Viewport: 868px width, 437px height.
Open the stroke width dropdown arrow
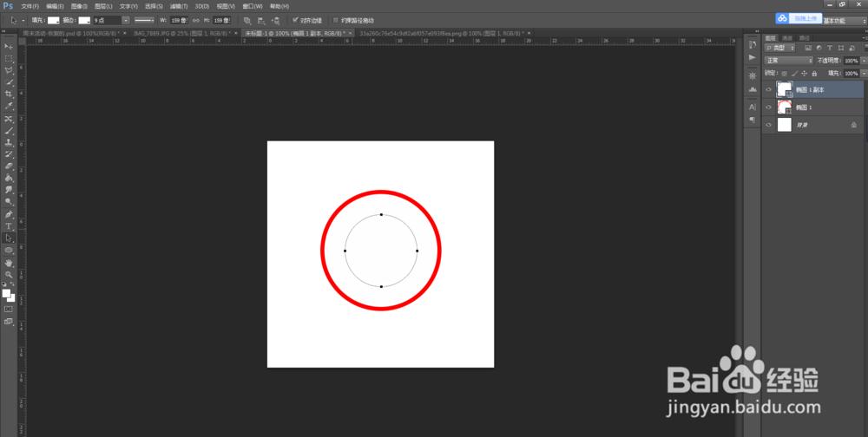(x=126, y=21)
